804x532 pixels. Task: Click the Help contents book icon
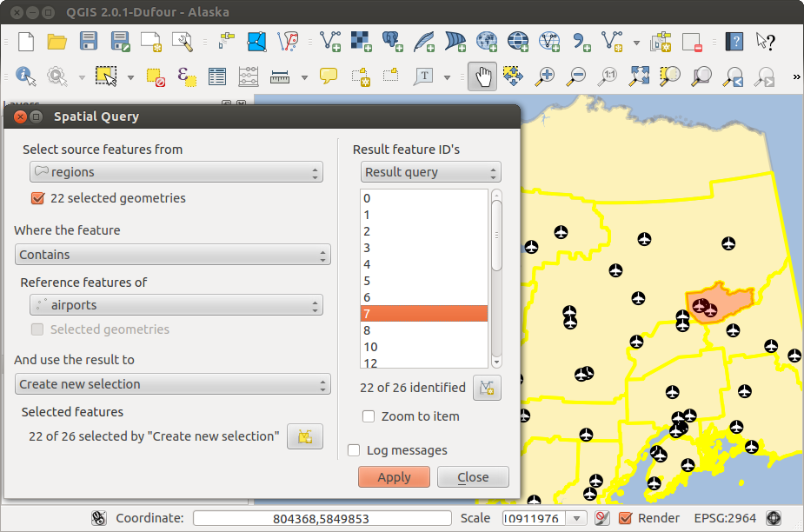pos(734,41)
